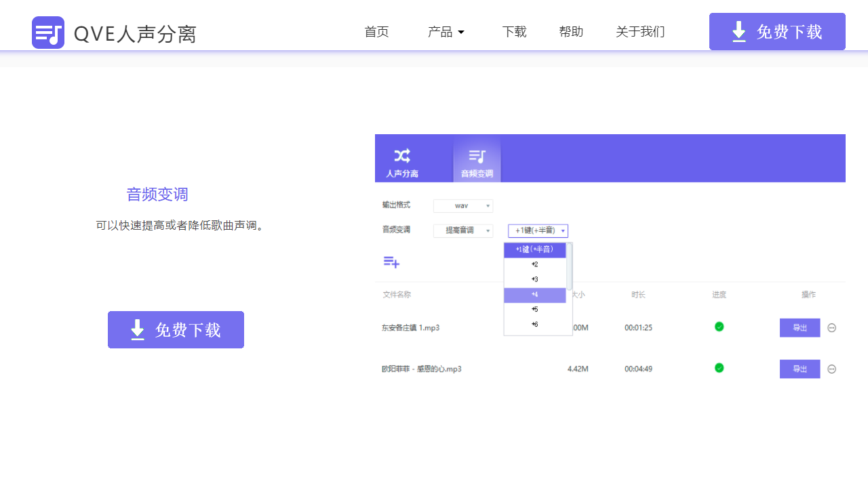Export 东安各庄镇 1.mp3 with the 导出 button
Viewport: 868px width, 488px height.
point(800,327)
